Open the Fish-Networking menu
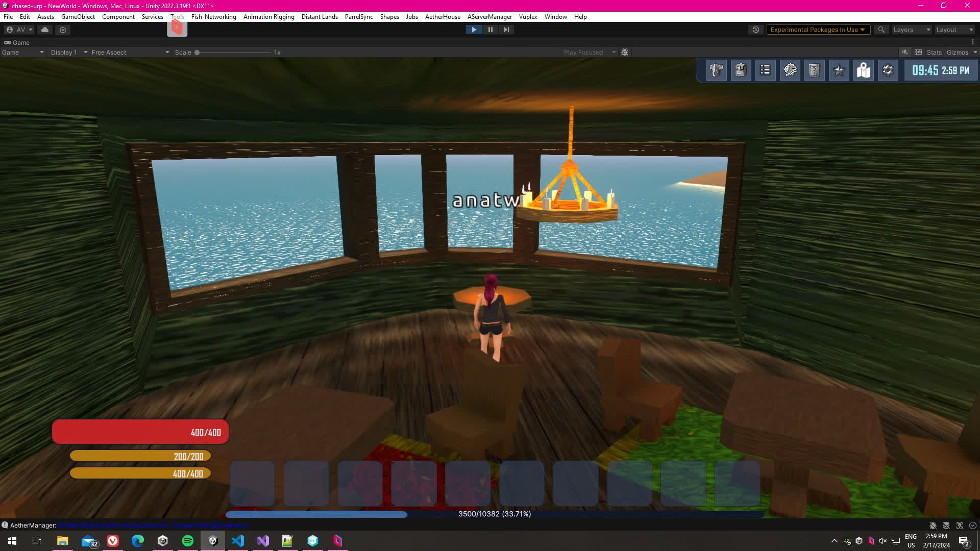 [213, 17]
